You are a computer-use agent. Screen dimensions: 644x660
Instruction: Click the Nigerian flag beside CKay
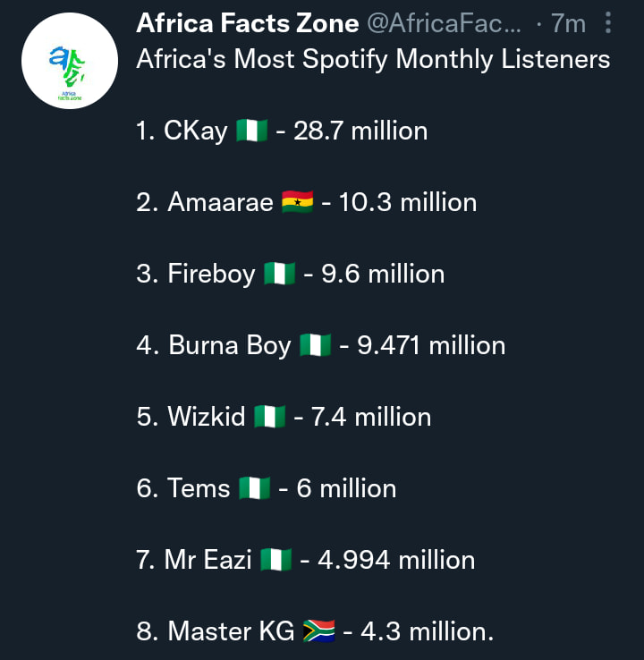pos(251,130)
